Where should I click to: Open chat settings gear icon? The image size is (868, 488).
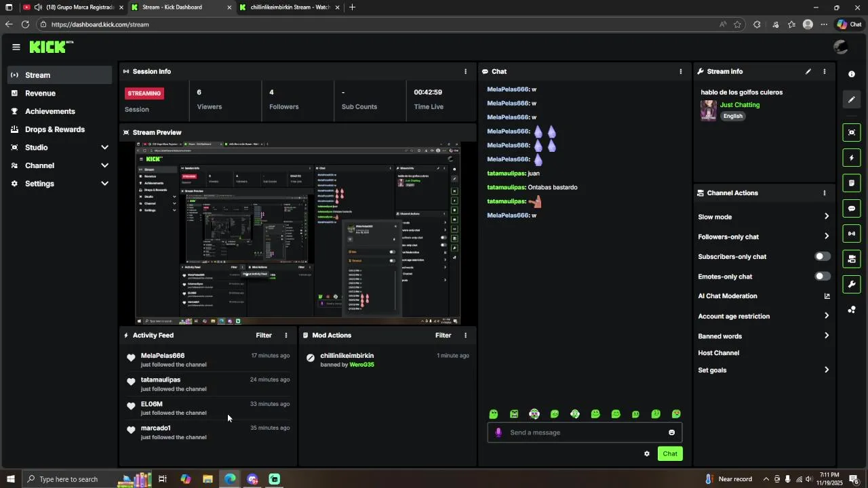tap(647, 454)
